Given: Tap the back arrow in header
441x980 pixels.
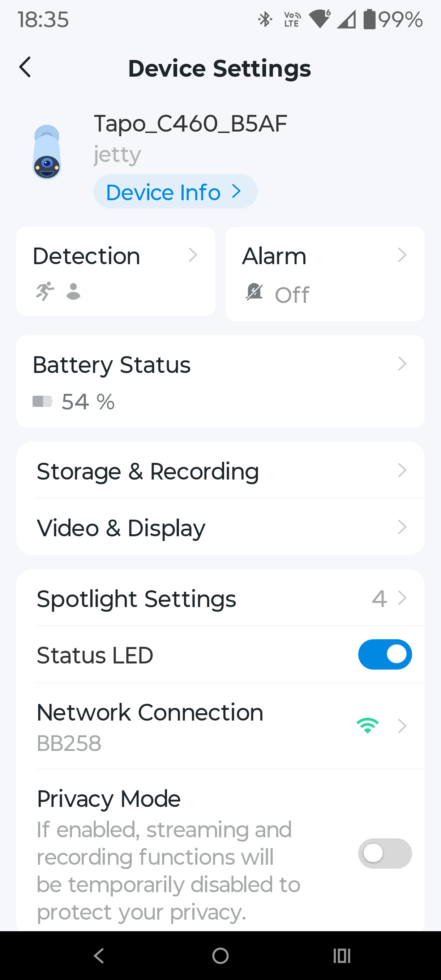Looking at the screenshot, I should pos(25,67).
